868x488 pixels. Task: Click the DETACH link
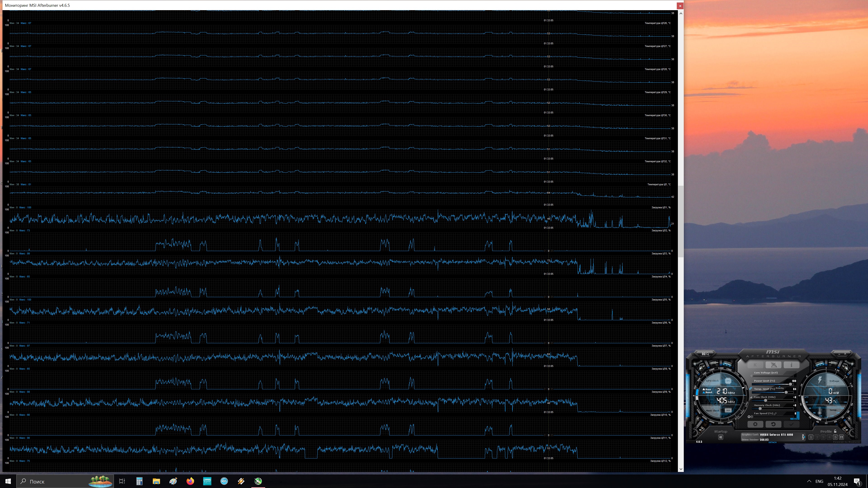coord(772,443)
